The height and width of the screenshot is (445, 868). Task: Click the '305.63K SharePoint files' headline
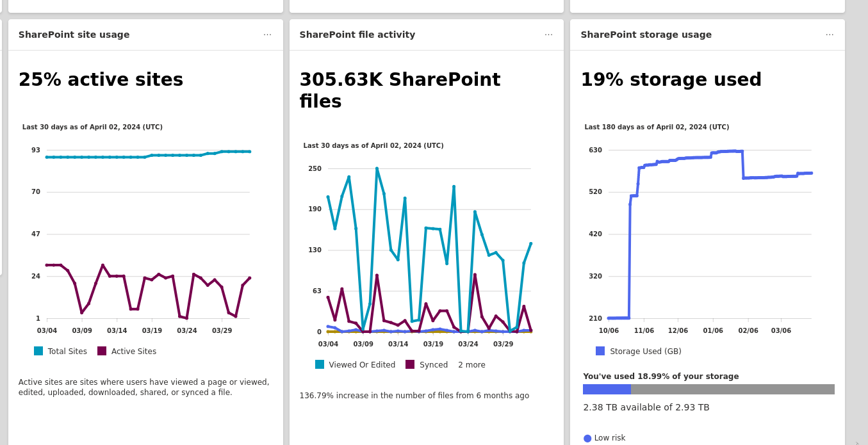click(x=400, y=90)
